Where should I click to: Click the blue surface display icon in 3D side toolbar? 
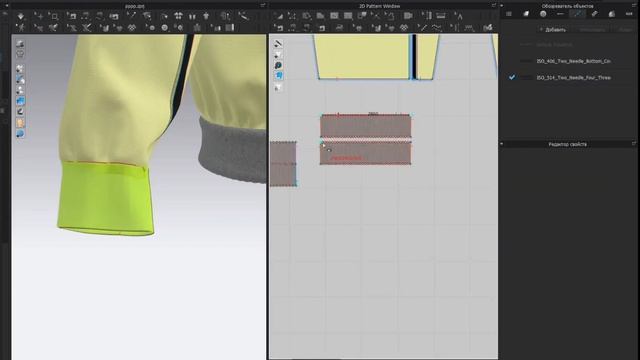pyautogui.click(x=20, y=100)
